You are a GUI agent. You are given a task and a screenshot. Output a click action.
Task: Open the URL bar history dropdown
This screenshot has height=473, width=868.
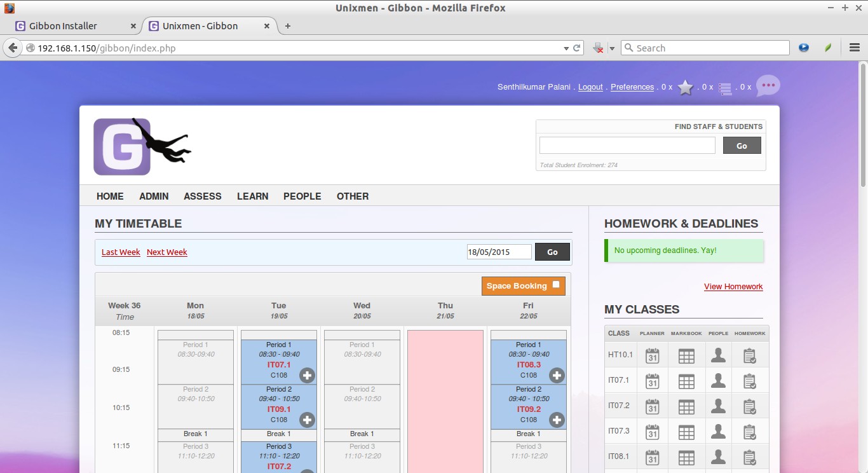(566, 48)
